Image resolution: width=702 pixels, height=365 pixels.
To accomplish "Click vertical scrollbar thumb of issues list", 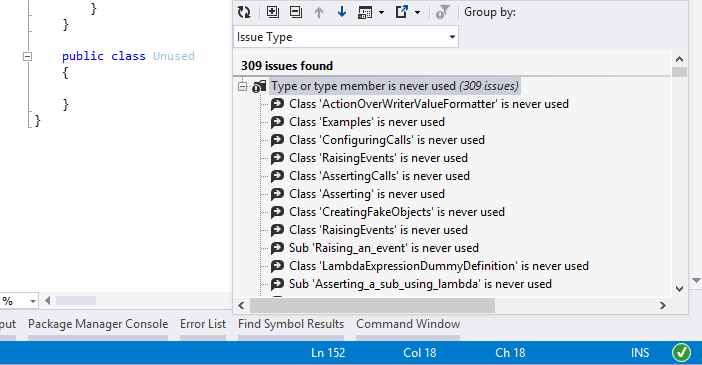I will click(x=679, y=72).
